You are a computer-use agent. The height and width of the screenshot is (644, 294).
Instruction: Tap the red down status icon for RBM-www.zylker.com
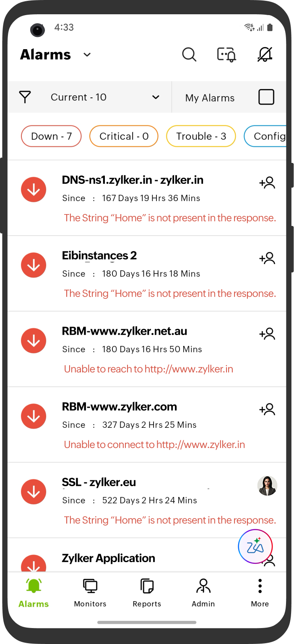[x=34, y=416]
